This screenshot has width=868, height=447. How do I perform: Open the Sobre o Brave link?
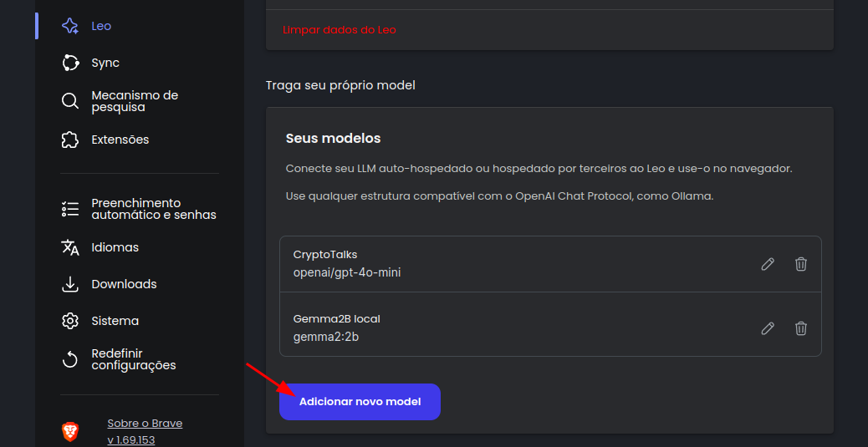[145, 424]
